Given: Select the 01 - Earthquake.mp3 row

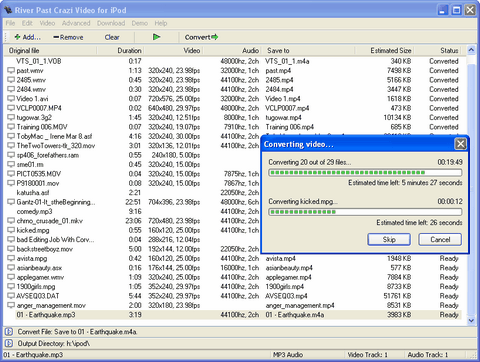Looking at the screenshot, I should tap(238, 315).
